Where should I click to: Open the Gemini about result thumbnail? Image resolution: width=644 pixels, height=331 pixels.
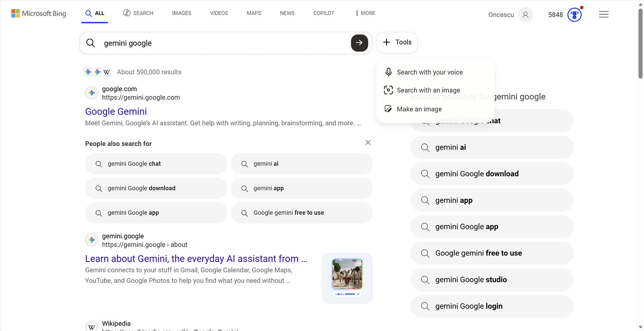(347, 278)
